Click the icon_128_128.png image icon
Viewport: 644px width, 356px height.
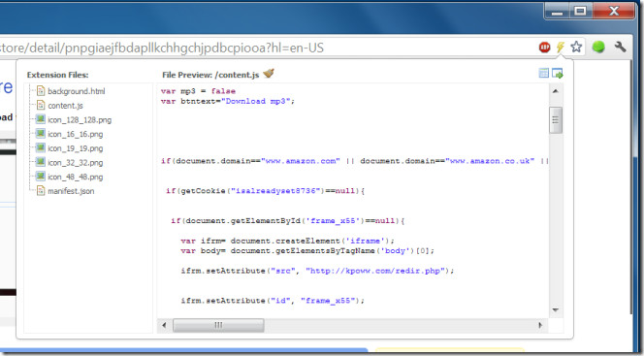41,119
